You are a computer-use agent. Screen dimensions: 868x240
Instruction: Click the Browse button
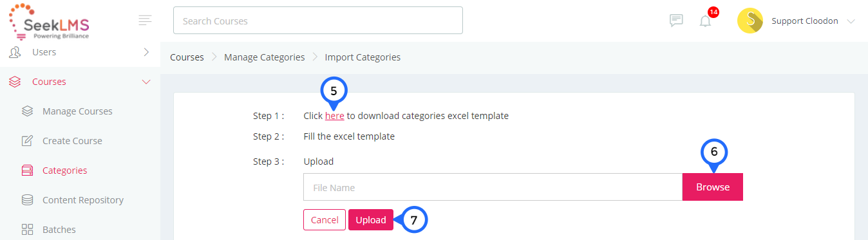[713, 187]
